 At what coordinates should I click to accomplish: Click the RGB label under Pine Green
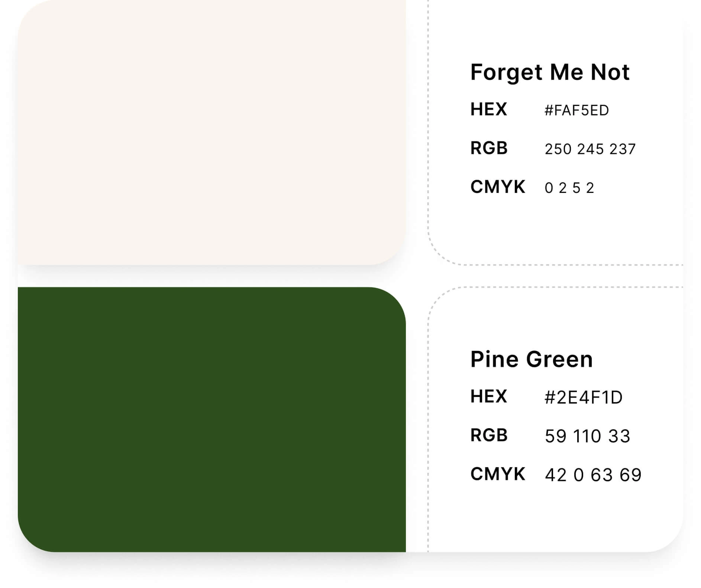489,435
